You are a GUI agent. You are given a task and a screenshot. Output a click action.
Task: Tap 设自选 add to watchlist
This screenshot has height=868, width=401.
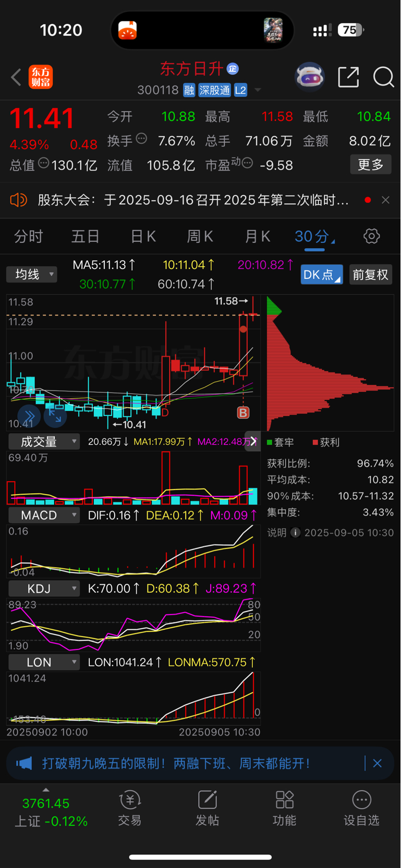(x=361, y=809)
